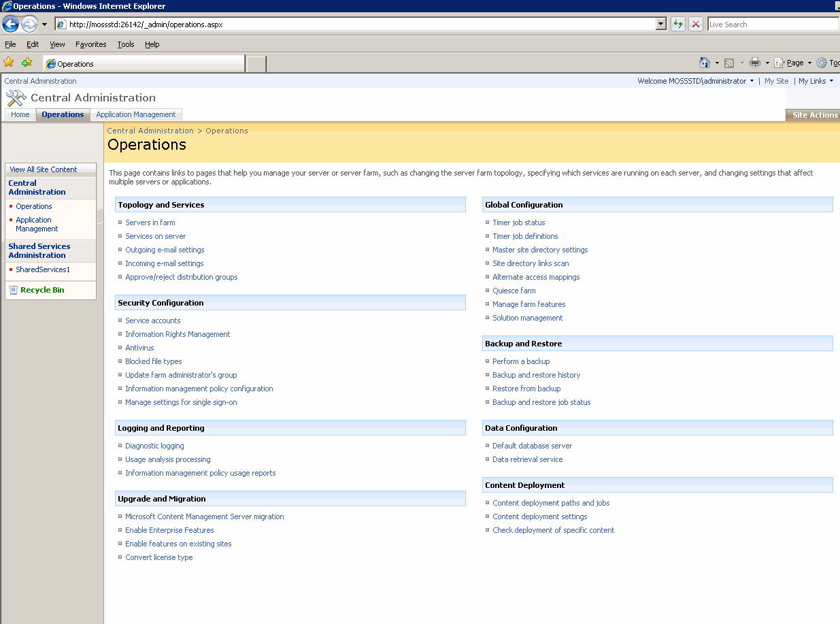840x624 pixels.
Task: Open Solution management
Action: tap(528, 318)
